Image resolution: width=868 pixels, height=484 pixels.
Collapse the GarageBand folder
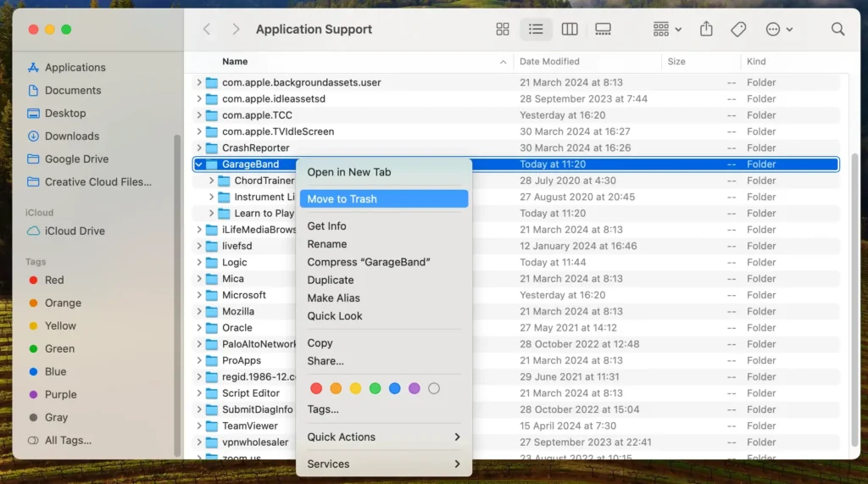click(198, 164)
